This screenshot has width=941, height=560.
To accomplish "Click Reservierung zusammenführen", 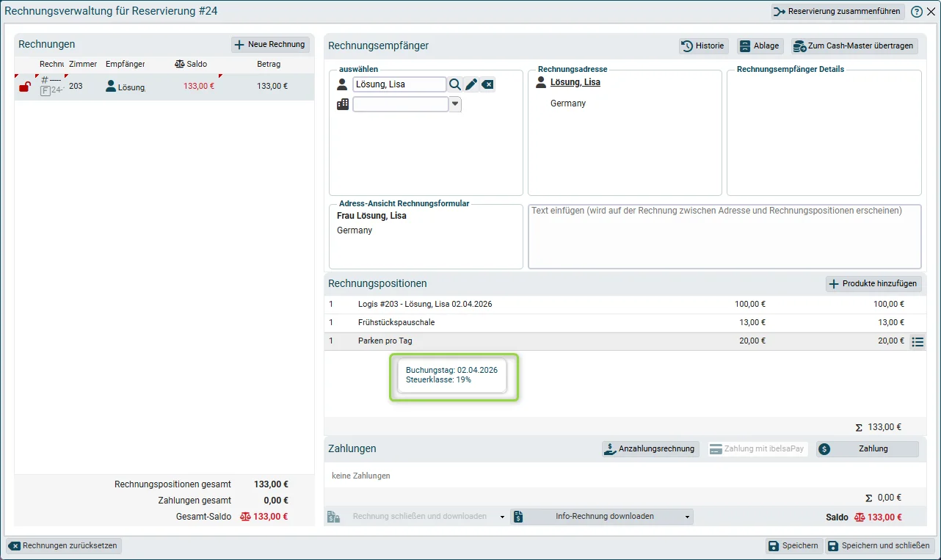I will 838,12.
